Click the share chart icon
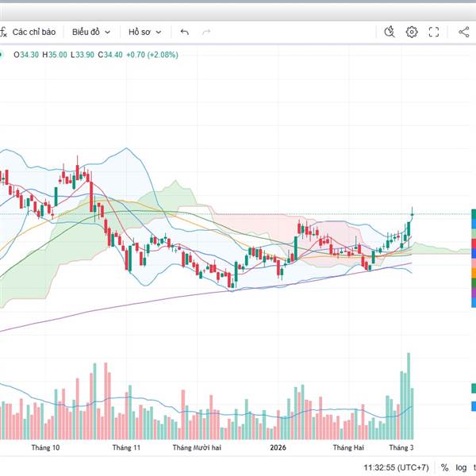The width and height of the screenshot is (476, 476). pos(464,32)
